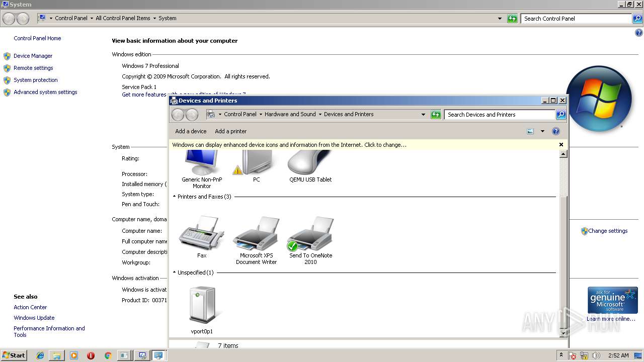Launch Windows Media Player from taskbar
The image size is (644, 362).
click(74, 355)
